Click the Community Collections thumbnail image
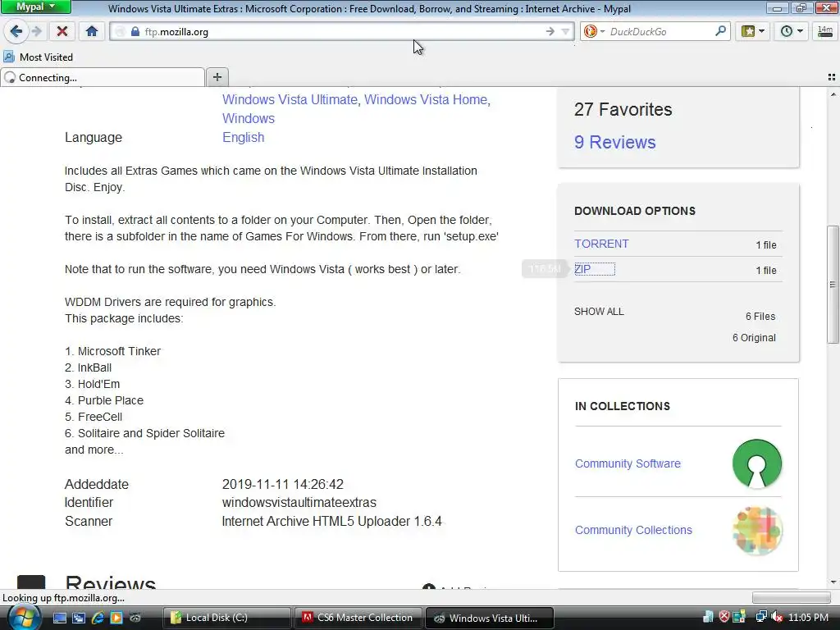Image resolution: width=840 pixels, height=630 pixels. [757, 531]
